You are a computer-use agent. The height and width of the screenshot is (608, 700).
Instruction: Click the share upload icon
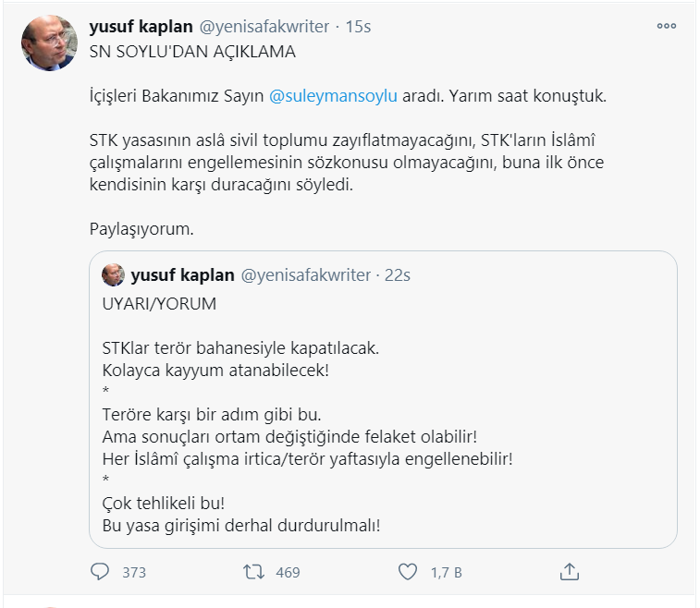point(570,571)
